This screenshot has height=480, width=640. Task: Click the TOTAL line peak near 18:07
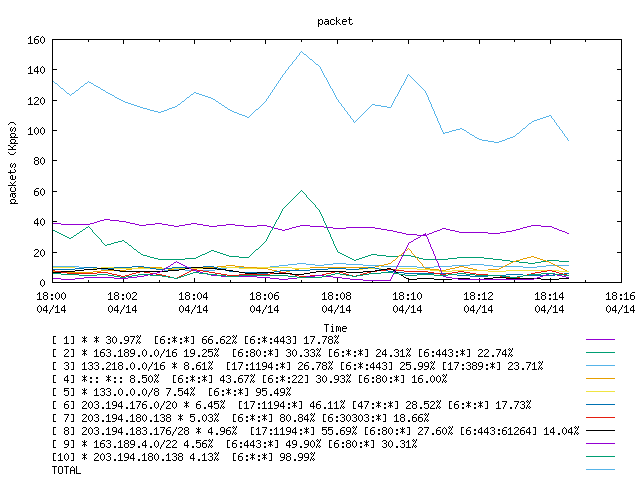301,51
